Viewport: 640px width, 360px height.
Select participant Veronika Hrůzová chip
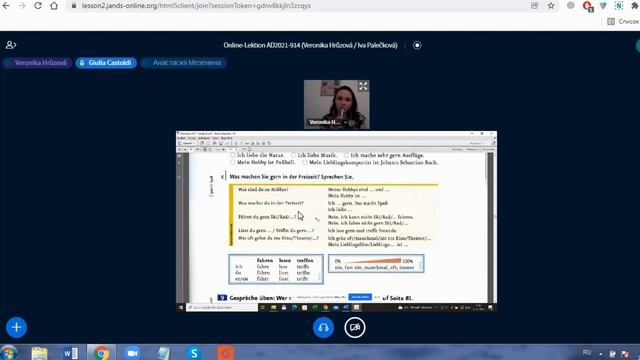click(x=37, y=63)
